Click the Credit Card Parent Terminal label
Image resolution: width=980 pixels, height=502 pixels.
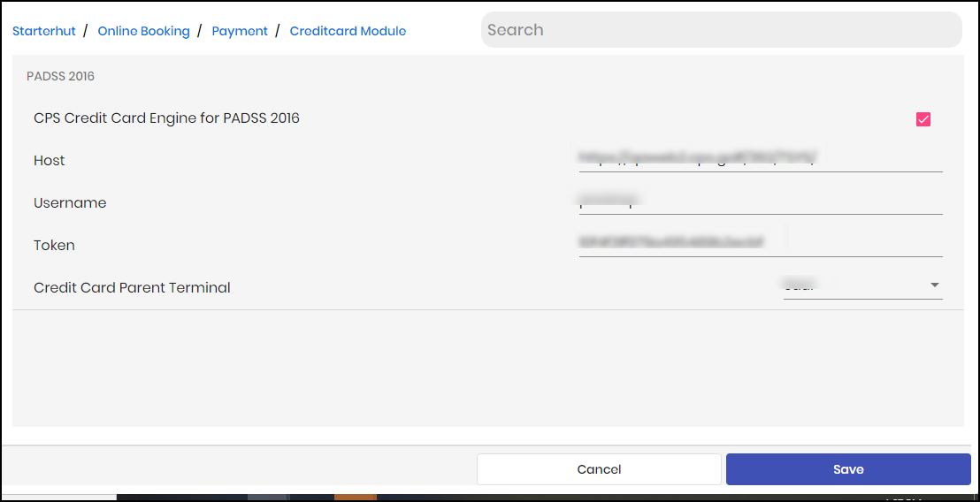(x=132, y=288)
